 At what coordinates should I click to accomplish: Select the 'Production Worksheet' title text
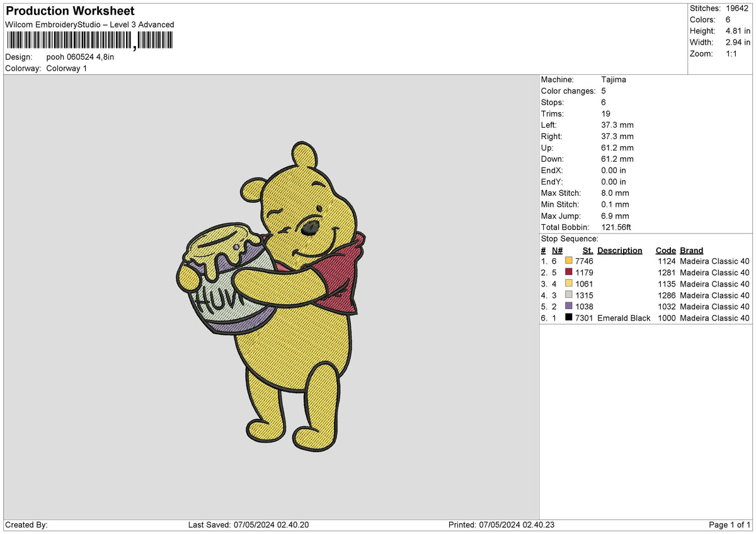[x=70, y=11]
